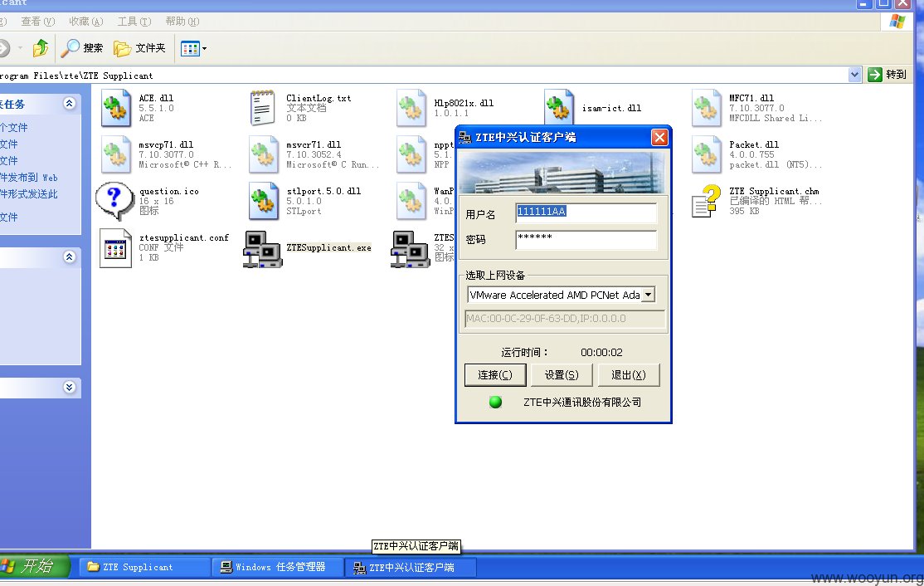Select the msvcr71.dll file icon

point(264,154)
